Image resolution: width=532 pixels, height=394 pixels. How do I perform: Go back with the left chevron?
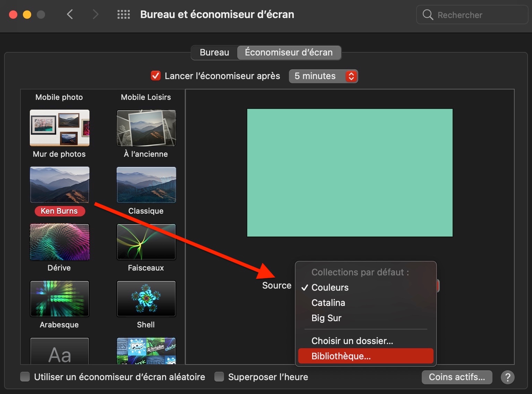(70, 15)
